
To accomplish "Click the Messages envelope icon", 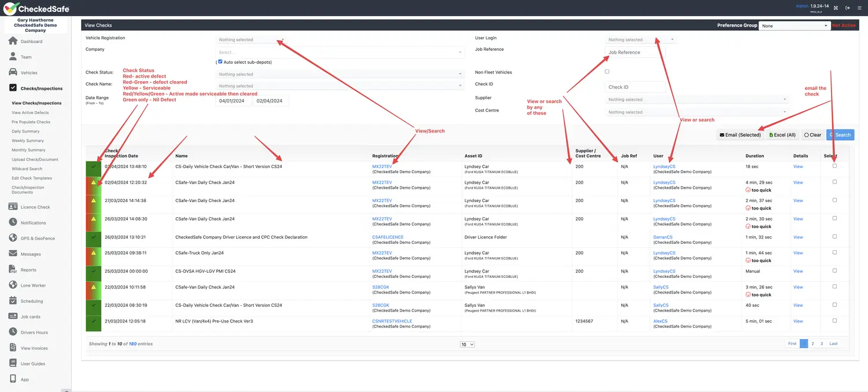I will (13, 254).
